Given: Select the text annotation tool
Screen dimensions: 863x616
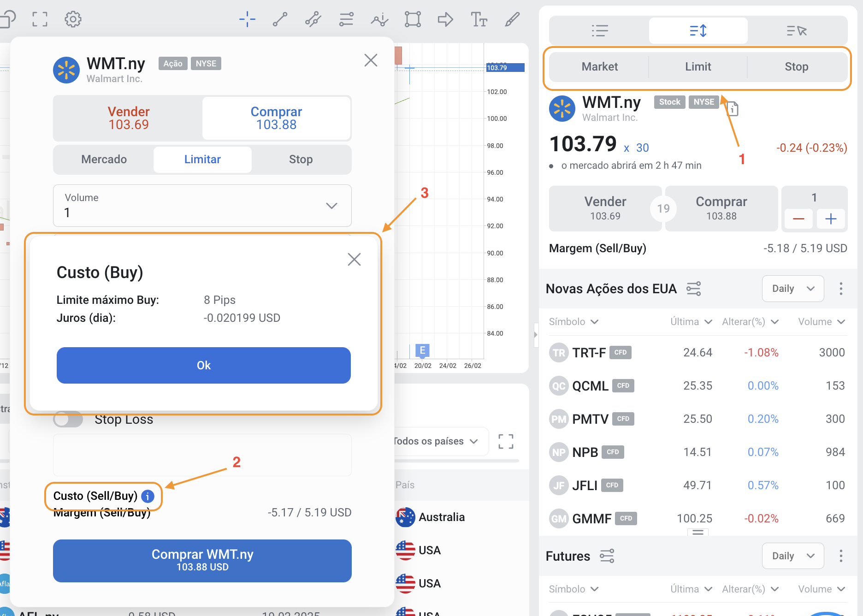Looking at the screenshot, I should point(479,19).
